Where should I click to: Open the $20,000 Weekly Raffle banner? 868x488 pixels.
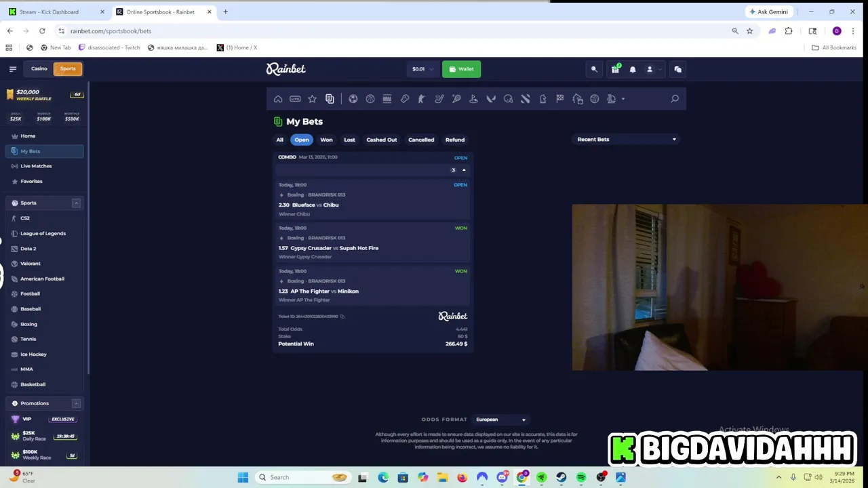point(45,95)
